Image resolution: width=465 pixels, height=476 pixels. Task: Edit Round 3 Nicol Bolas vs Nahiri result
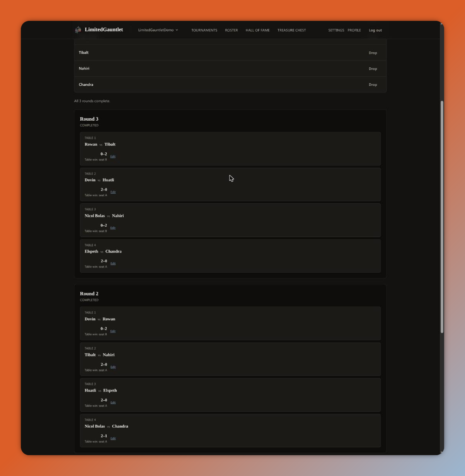(113, 228)
